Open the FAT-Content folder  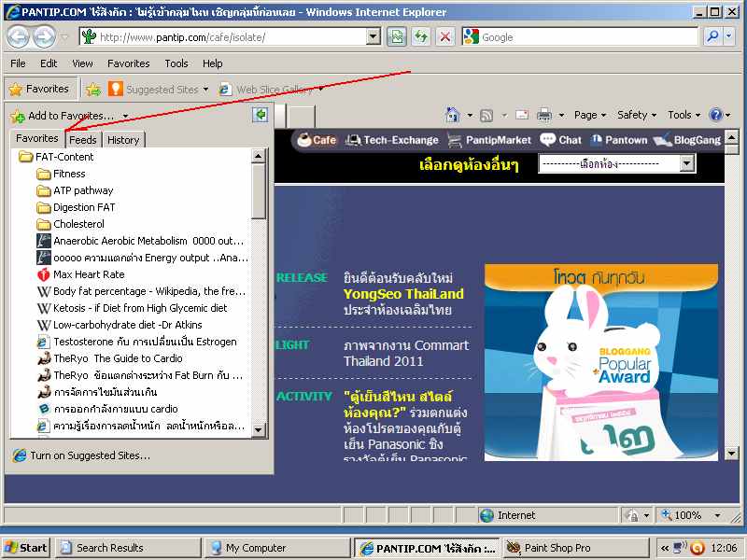pyautogui.click(x=56, y=157)
